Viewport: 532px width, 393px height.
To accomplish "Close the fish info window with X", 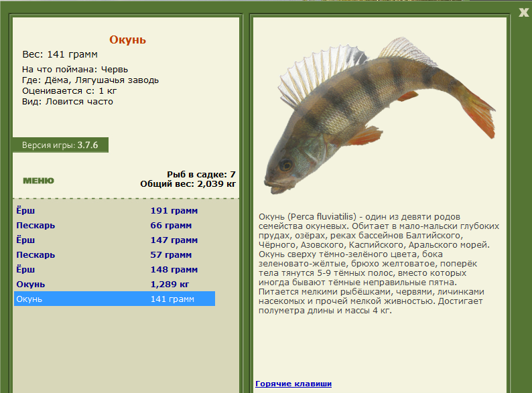I will click(x=524, y=13).
